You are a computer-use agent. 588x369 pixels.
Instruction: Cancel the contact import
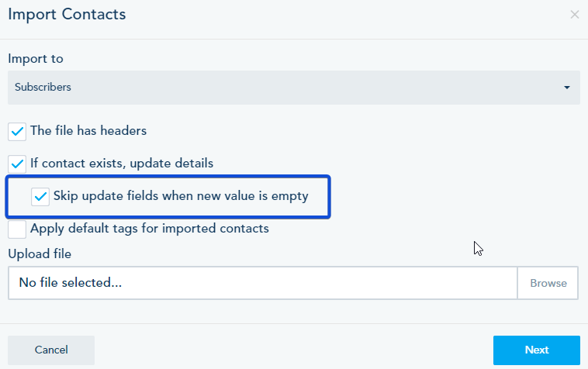click(x=51, y=350)
